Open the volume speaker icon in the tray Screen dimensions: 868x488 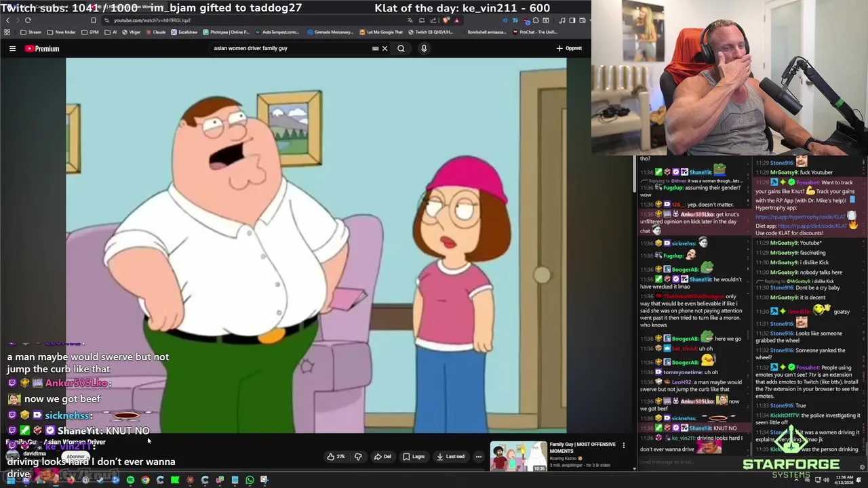point(827,480)
